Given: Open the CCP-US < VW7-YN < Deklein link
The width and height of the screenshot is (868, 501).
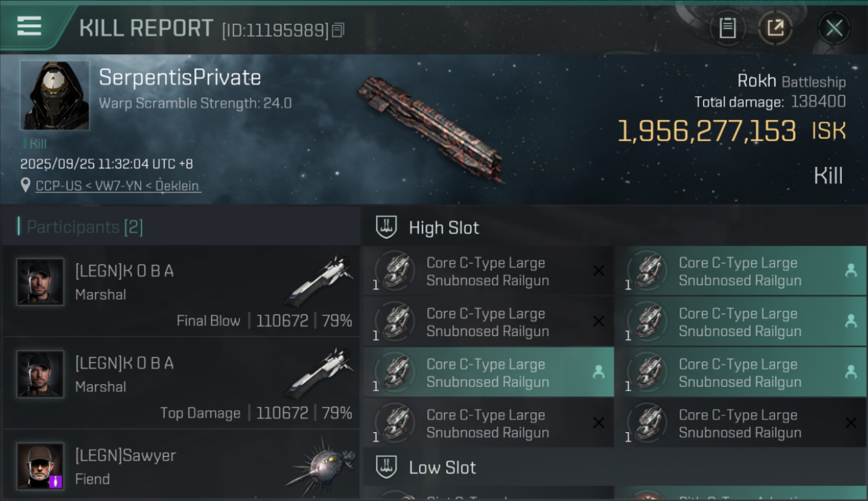Looking at the screenshot, I should click(118, 186).
